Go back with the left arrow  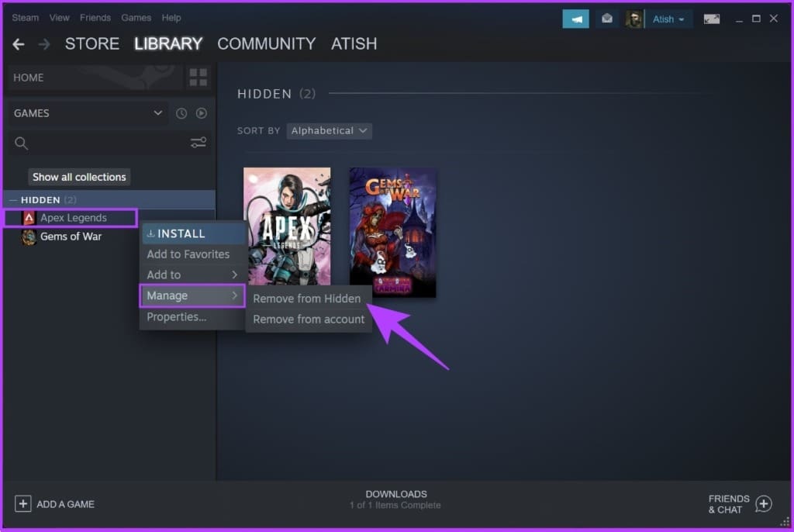point(19,44)
